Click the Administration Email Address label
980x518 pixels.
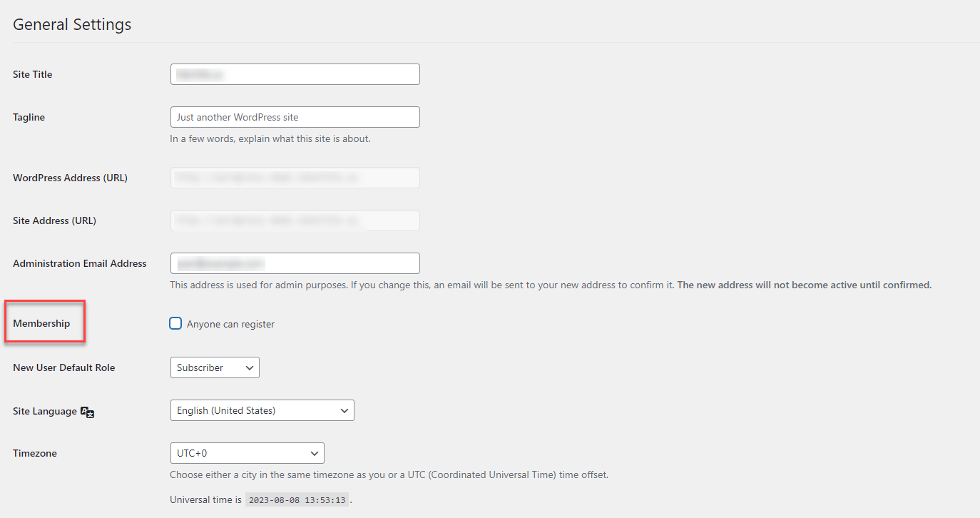tap(80, 263)
